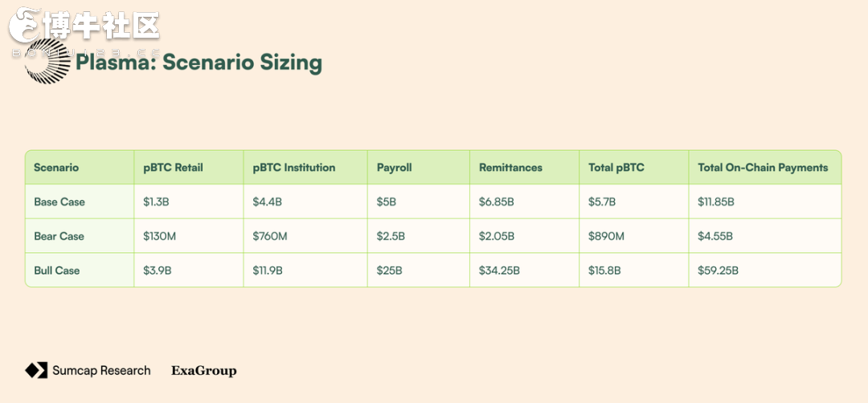This screenshot has width=868, height=403.
Task: Click the Bear Case row label
Action: [59, 236]
